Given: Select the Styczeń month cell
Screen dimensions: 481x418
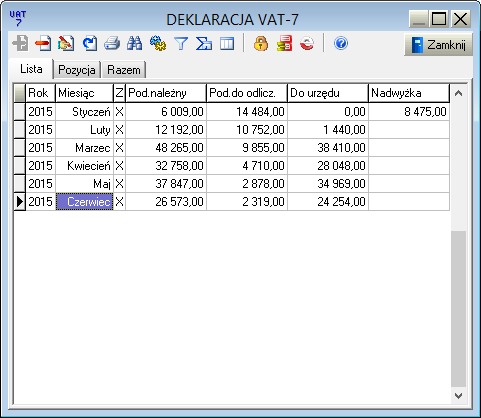Looking at the screenshot, I should coord(84,112).
